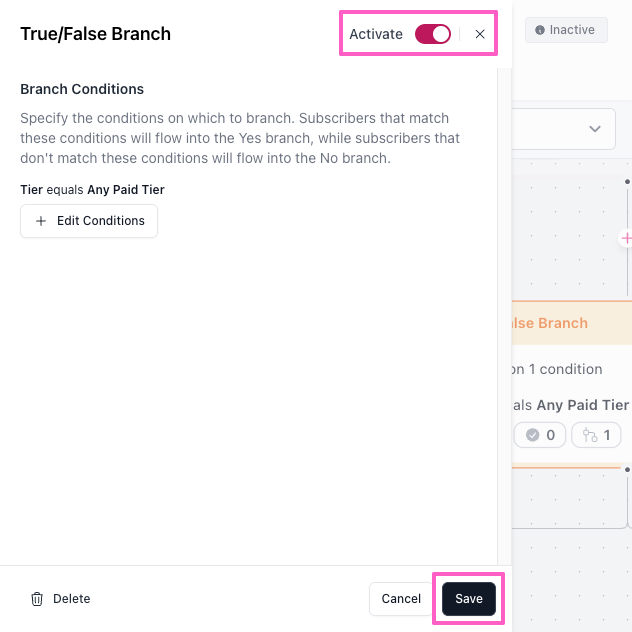Delete this branch step
The image size is (632, 632).
click(60, 599)
